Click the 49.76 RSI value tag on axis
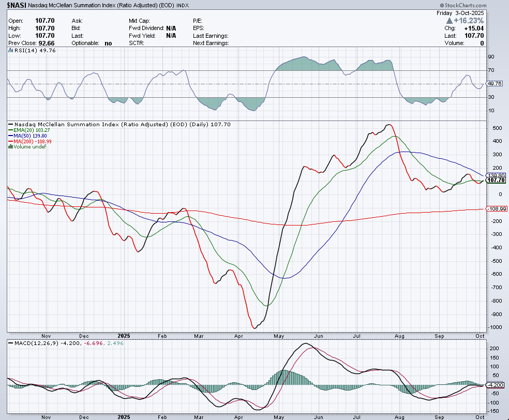 coord(495,84)
